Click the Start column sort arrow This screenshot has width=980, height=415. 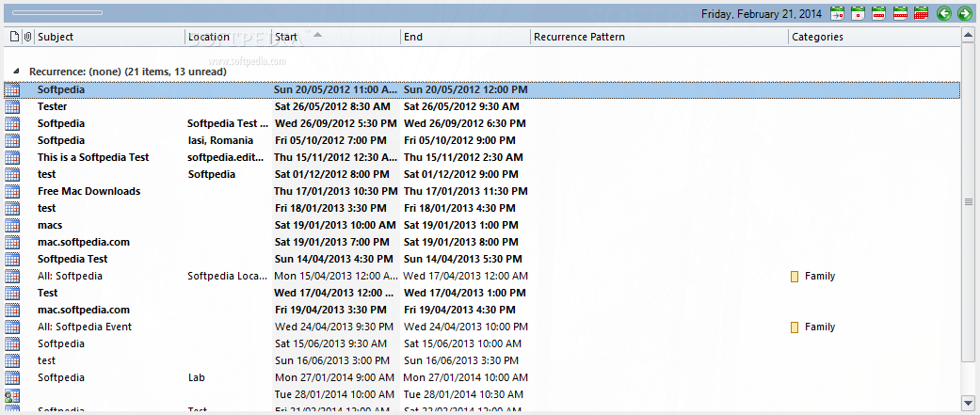click(x=317, y=35)
